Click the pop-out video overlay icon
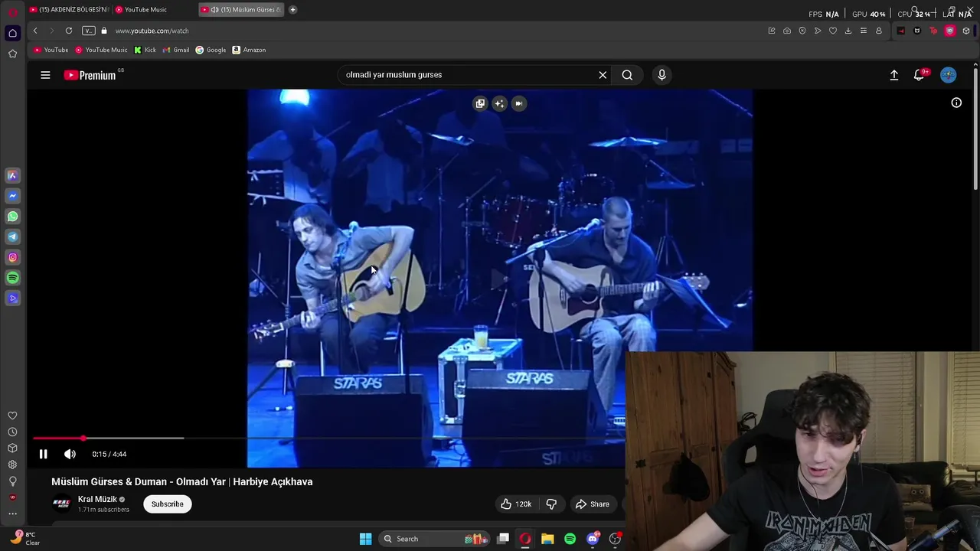 [480, 103]
